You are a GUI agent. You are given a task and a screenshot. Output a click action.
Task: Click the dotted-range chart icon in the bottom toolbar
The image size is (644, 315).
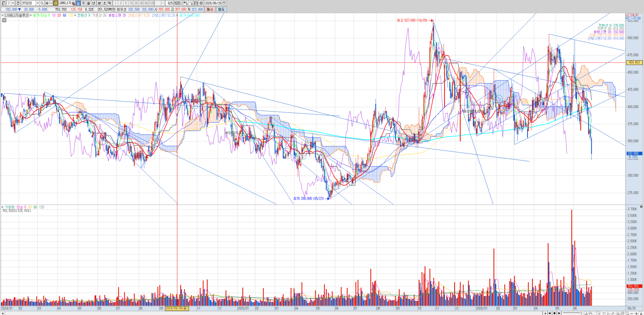click(595, 313)
